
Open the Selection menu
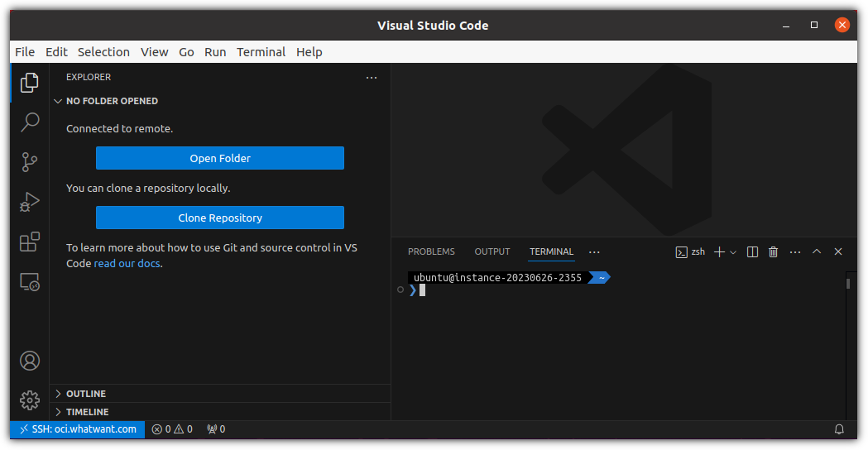coord(103,52)
